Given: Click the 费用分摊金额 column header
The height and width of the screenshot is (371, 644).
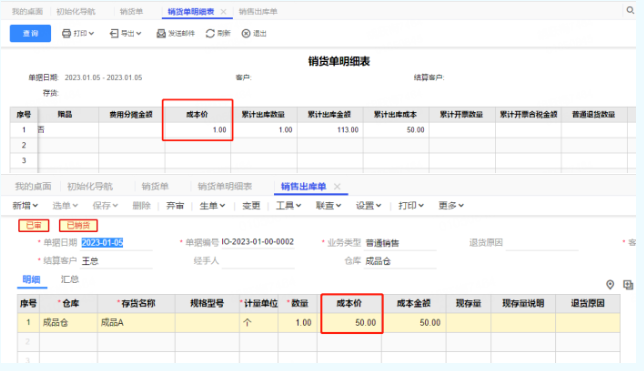Looking at the screenshot, I should tap(131, 114).
